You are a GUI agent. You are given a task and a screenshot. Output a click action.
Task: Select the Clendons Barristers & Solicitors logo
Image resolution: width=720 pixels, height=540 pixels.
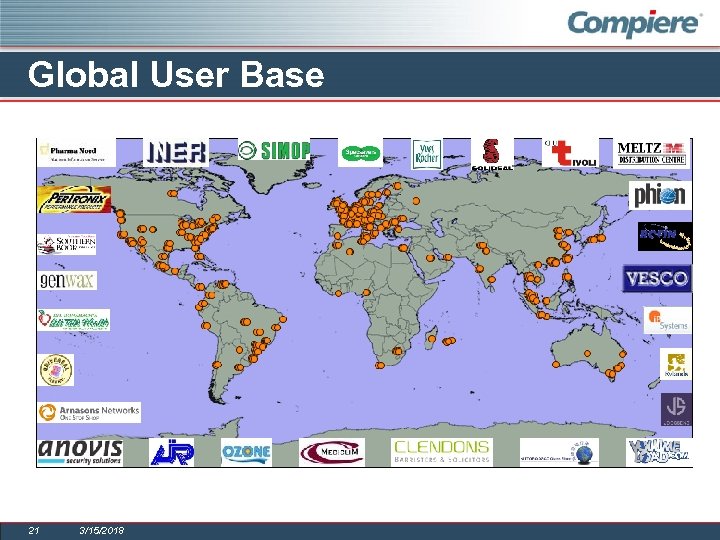pos(442,452)
